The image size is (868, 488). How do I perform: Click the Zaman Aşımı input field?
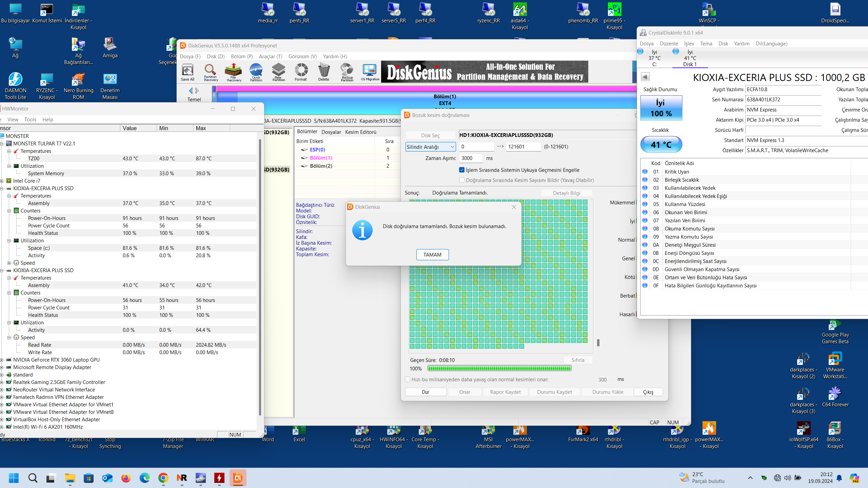tap(471, 158)
